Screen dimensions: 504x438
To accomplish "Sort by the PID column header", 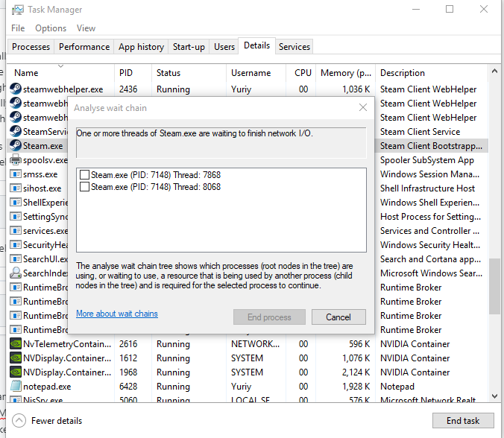I will pyautogui.click(x=133, y=73).
